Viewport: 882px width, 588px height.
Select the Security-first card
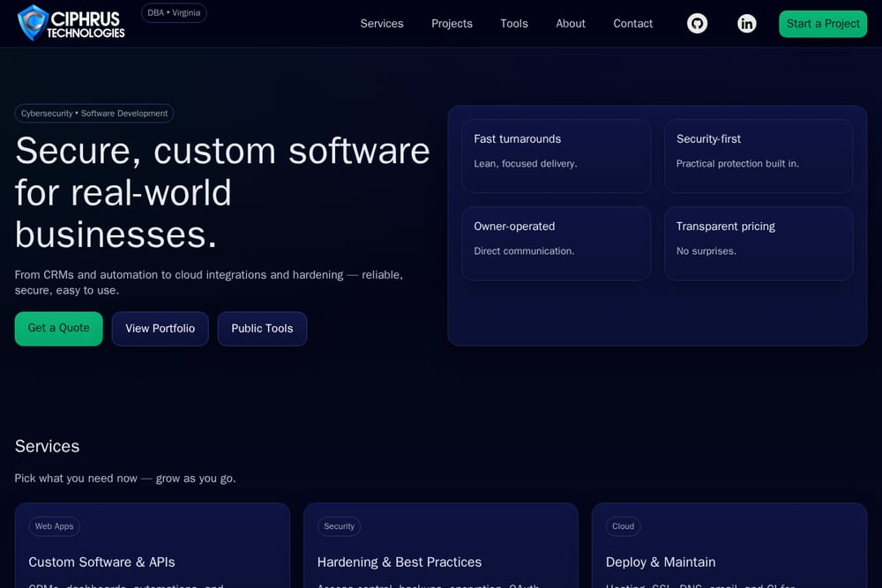tap(759, 156)
